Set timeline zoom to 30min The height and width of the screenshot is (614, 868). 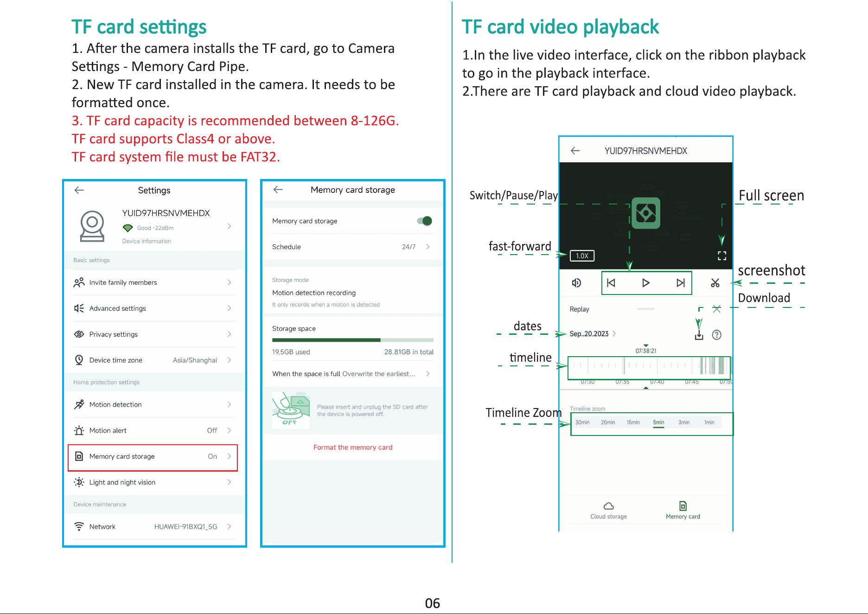click(582, 422)
